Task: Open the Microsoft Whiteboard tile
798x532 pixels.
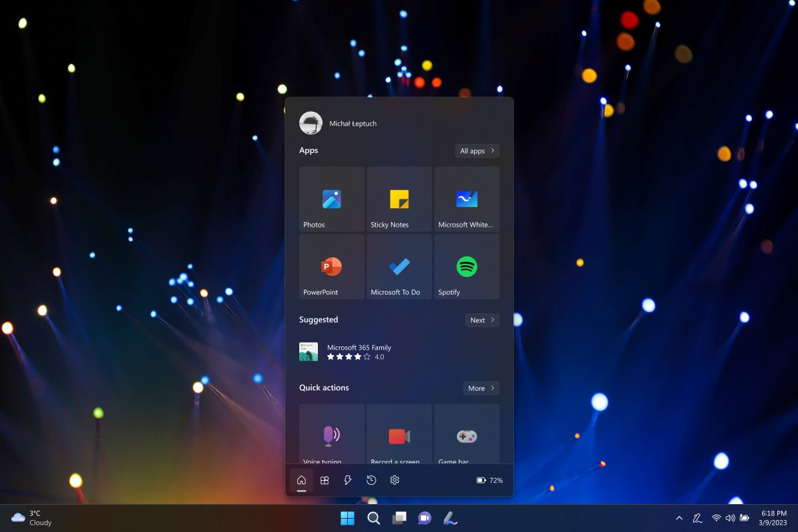Action: point(467,199)
